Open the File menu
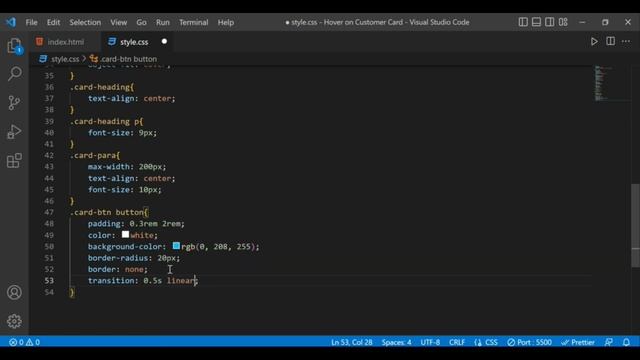 (x=31, y=22)
